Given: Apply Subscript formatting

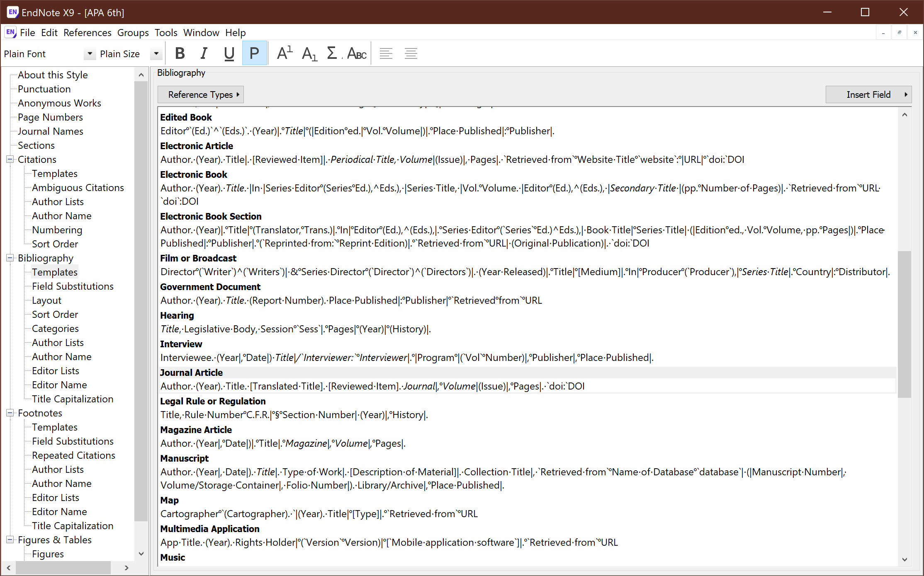Looking at the screenshot, I should 309,53.
